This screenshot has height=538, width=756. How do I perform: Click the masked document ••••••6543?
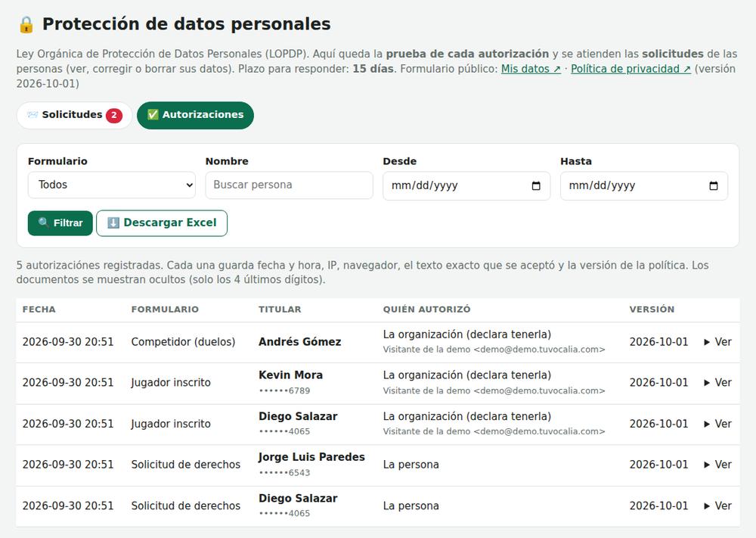284,472
